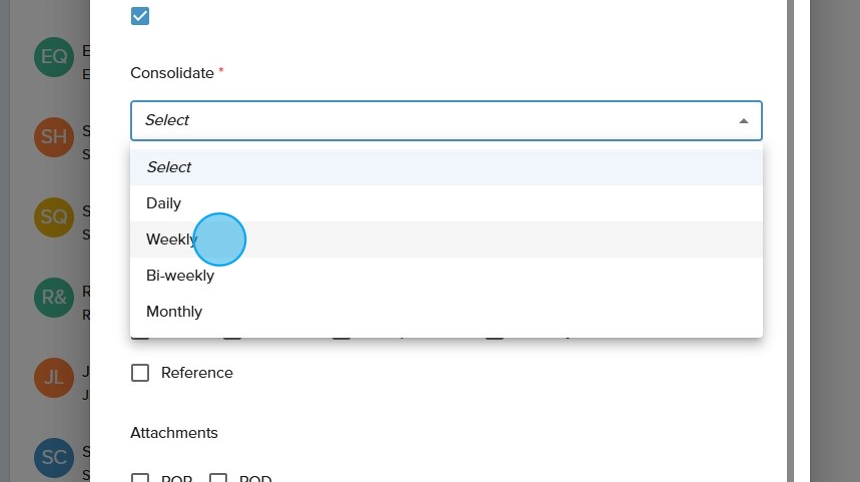The width and height of the screenshot is (860, 482).
Task: Choose Daily from the Consolidate list
Action: point(164,203)
